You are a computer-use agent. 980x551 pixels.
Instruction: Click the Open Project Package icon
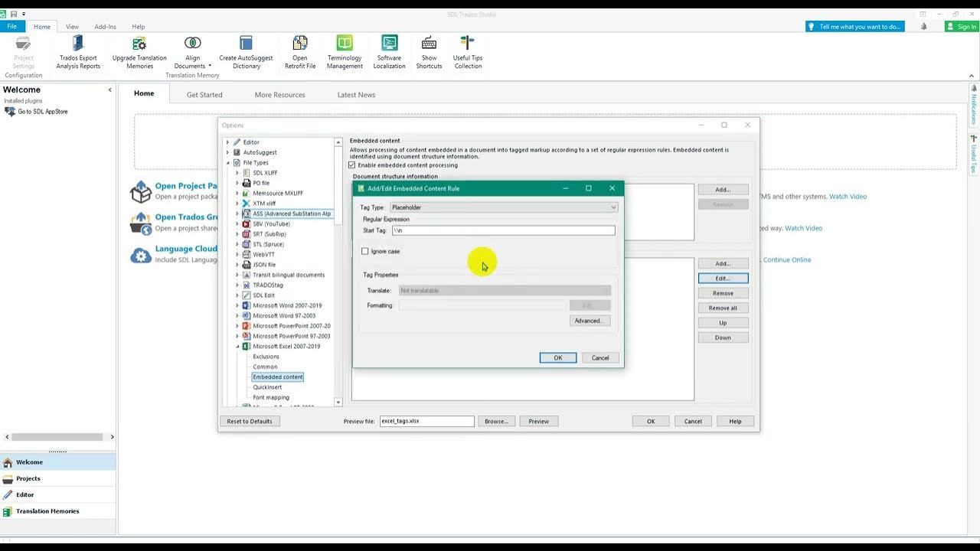141,191
